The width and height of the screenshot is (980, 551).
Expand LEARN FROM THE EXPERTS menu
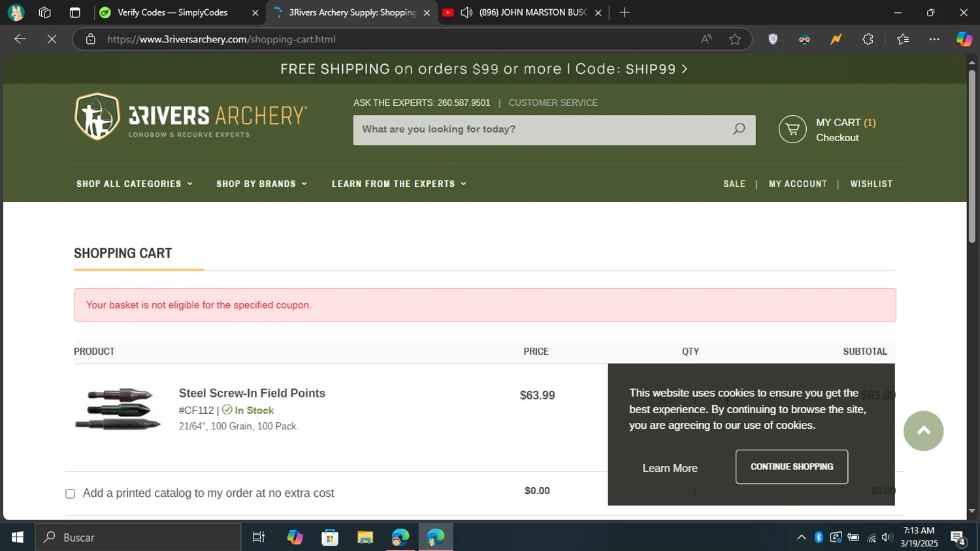399,184
